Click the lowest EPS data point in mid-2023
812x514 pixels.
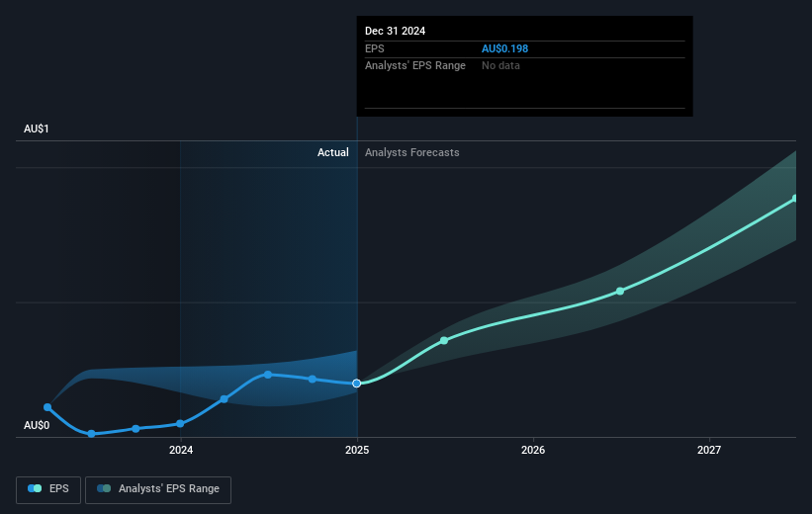pos(92,434)
